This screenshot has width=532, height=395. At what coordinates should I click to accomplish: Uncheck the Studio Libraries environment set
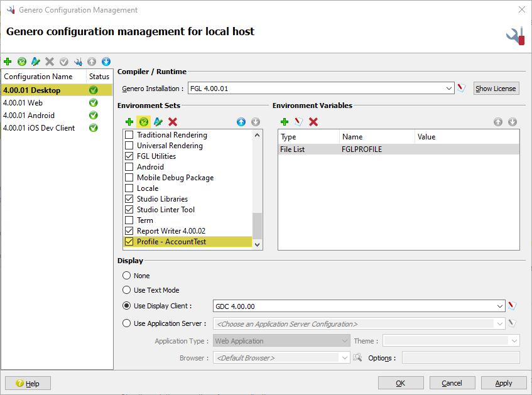[129, 198]
